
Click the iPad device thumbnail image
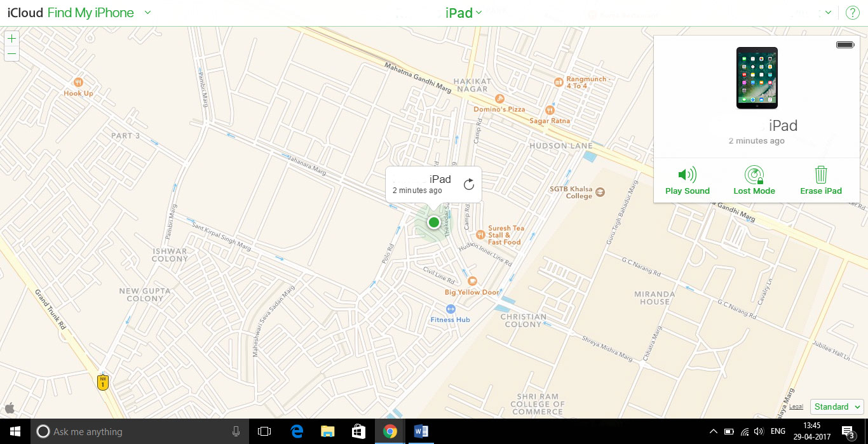click(757, 77)
